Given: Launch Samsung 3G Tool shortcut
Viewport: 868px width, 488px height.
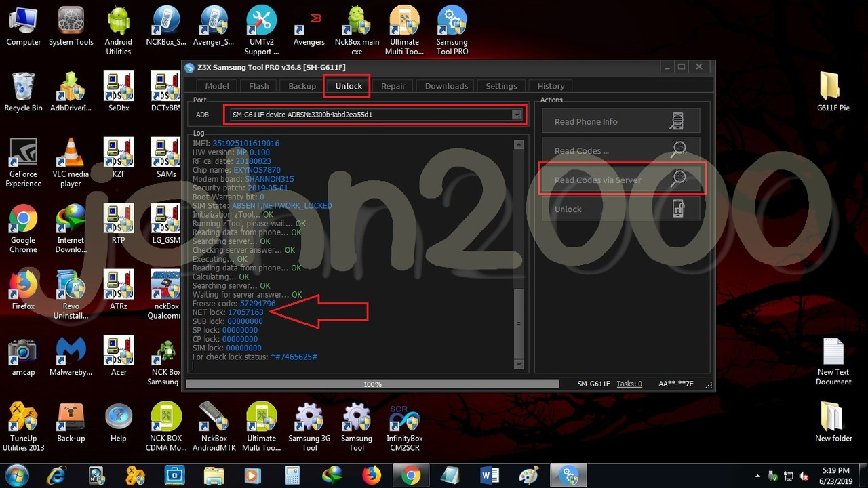Looking at the screenshot, I should tap(309, 426).
